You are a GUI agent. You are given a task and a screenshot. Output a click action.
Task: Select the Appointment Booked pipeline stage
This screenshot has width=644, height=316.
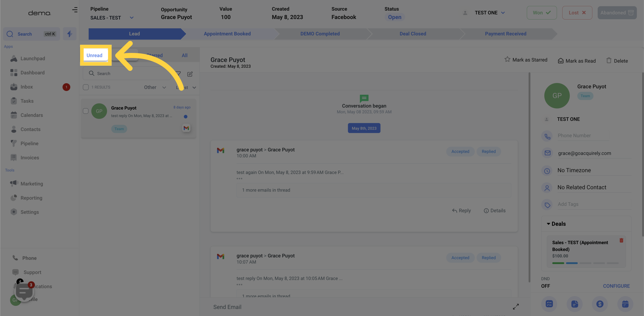(227, 34)
